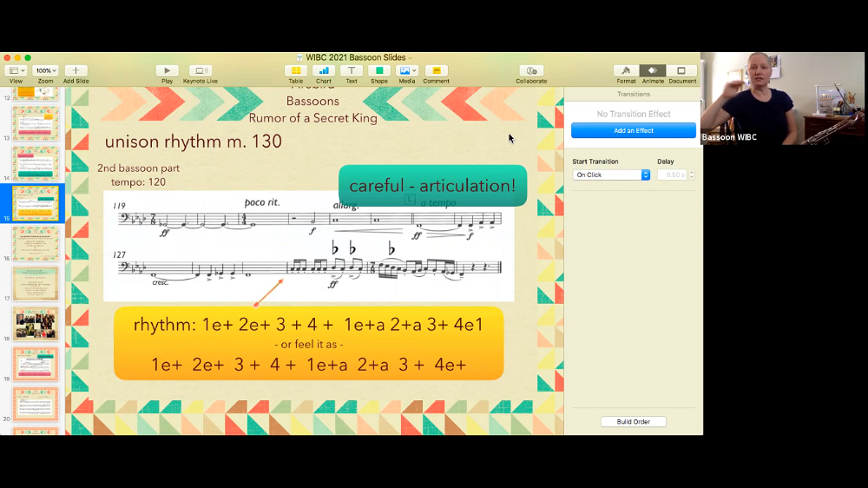Insert a Shape
The image size is (868, 488).
click(379, 71)
